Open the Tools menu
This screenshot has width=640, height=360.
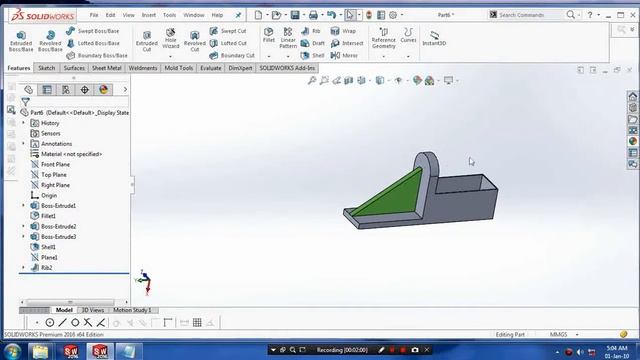(169, 15)
